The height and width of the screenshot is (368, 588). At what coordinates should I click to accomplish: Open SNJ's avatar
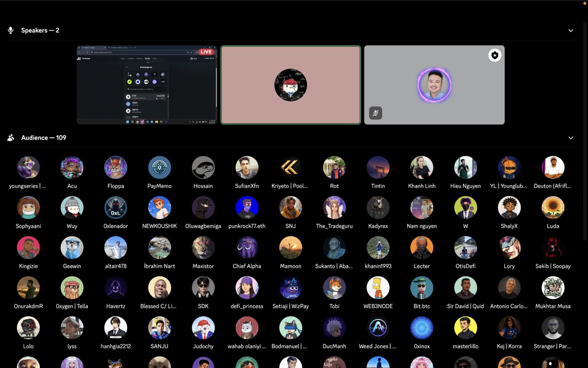coord(291,208)
